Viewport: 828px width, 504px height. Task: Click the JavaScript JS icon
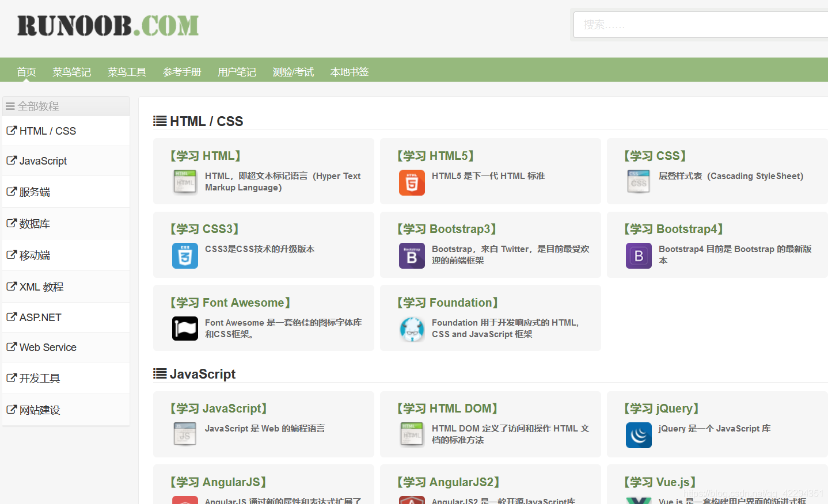click(185, 434)
